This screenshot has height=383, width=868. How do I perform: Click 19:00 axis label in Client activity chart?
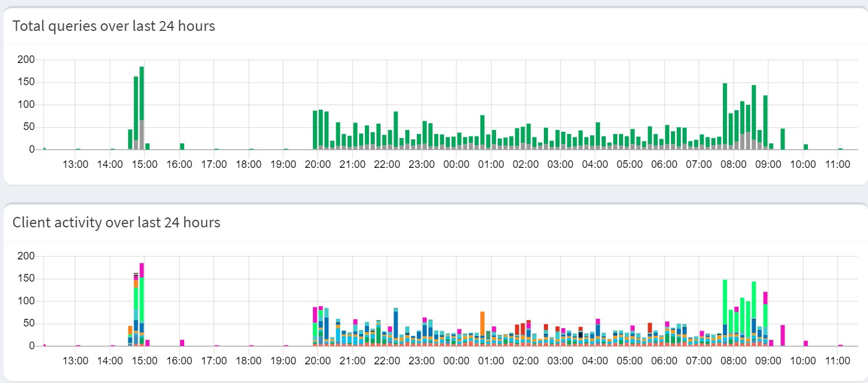[283, 361]
